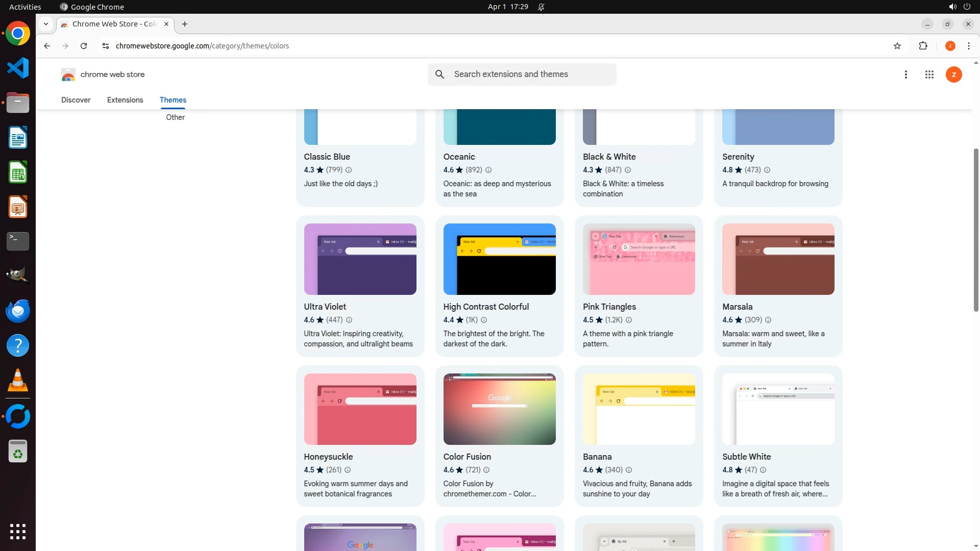This screenshot has height=551, width=980.
Task: Open Chrome's three-dot browser menu
Action: pyautogui.click(x=968, y=46)
